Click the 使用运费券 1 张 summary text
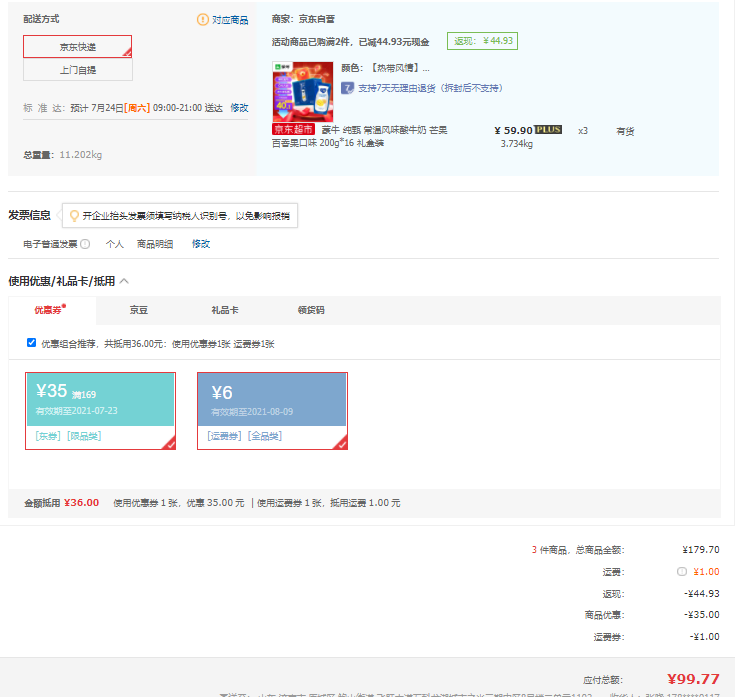 [287, 503]
